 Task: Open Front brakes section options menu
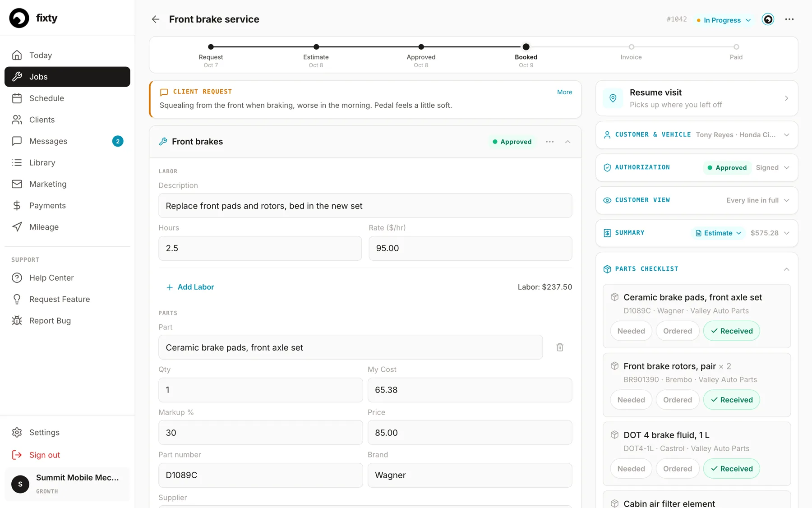coord(549,142)
